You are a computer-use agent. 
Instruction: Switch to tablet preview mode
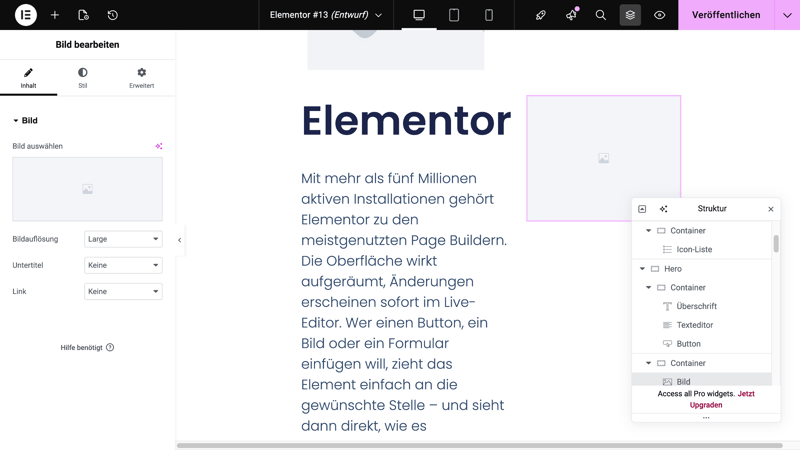[x=454, y=15]
